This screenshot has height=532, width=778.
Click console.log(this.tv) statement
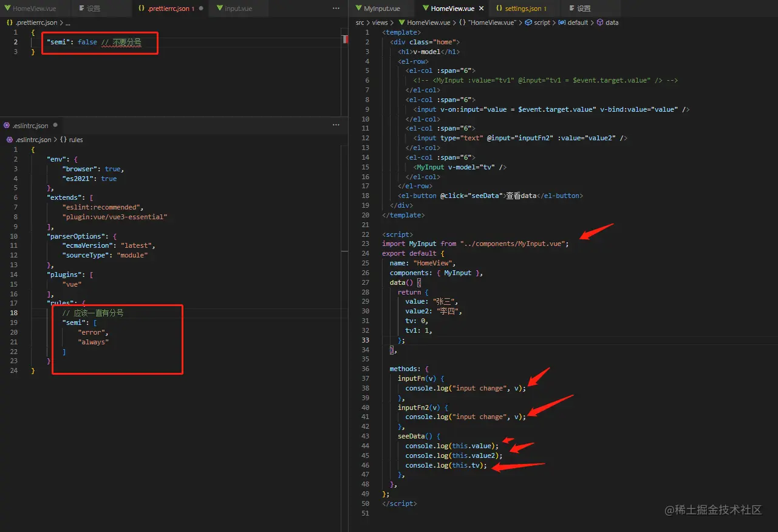pos(446,465)
